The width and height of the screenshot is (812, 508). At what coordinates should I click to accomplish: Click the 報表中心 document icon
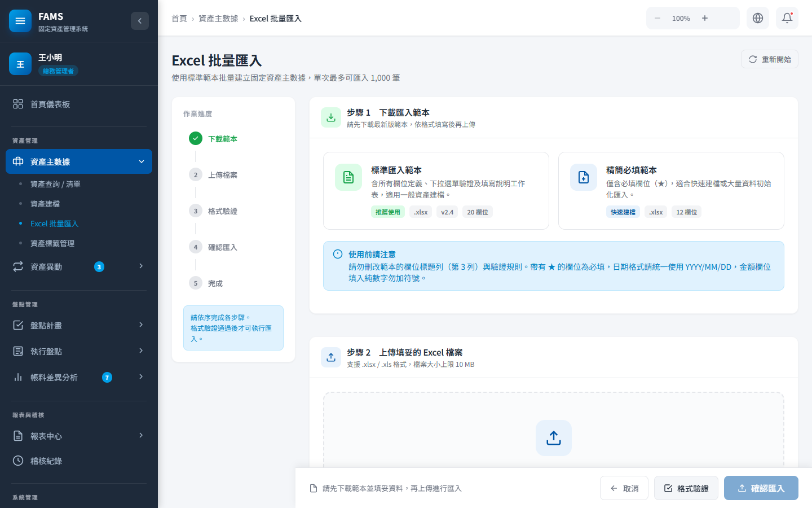click(17, 435)
